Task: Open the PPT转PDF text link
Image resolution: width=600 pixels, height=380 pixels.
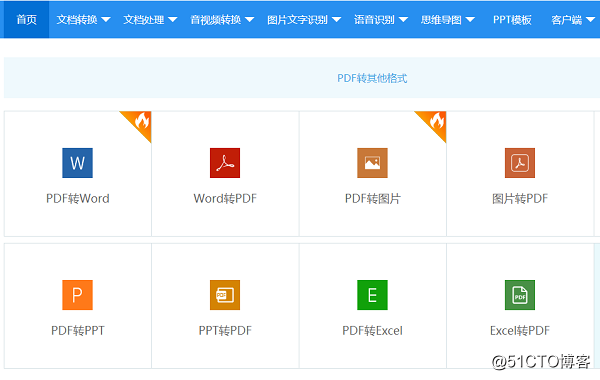Action: click(225, 331)
